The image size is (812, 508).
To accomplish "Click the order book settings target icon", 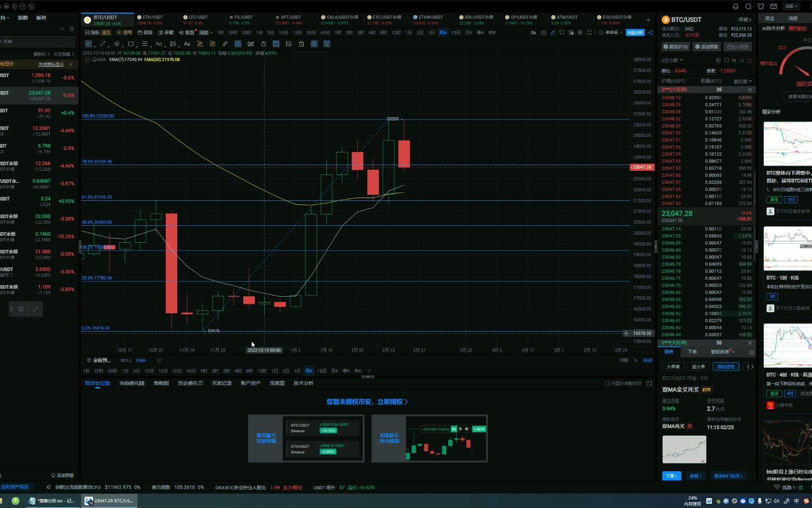I will (718, 60).
